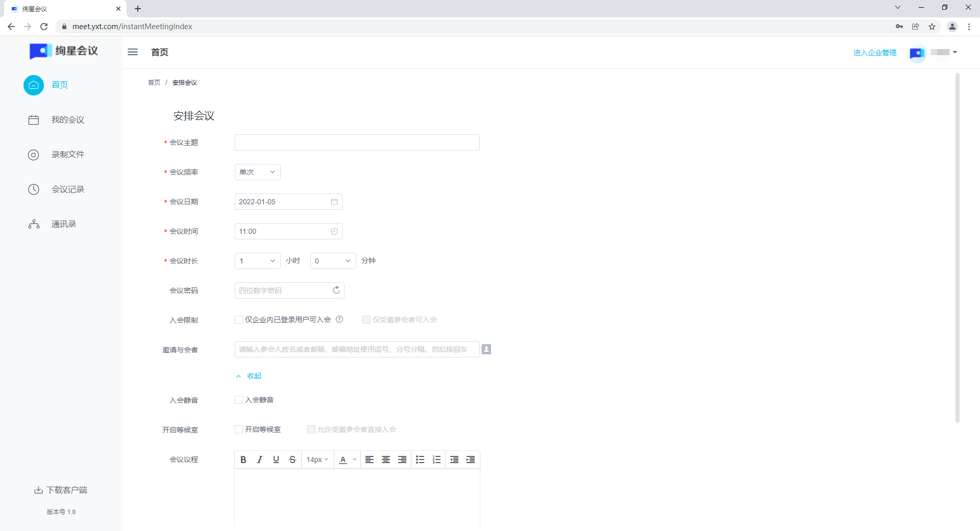Align agenda text left

coord(370,460)
